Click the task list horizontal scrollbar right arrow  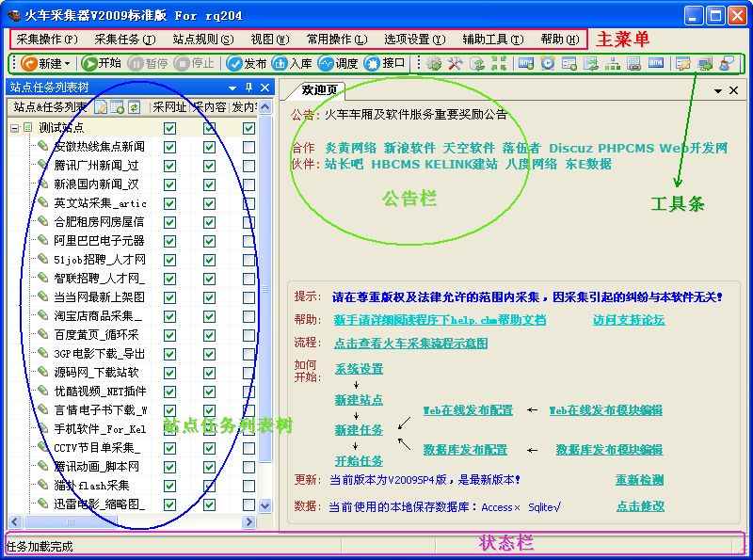pyautogui.click(x=249, y=521)
